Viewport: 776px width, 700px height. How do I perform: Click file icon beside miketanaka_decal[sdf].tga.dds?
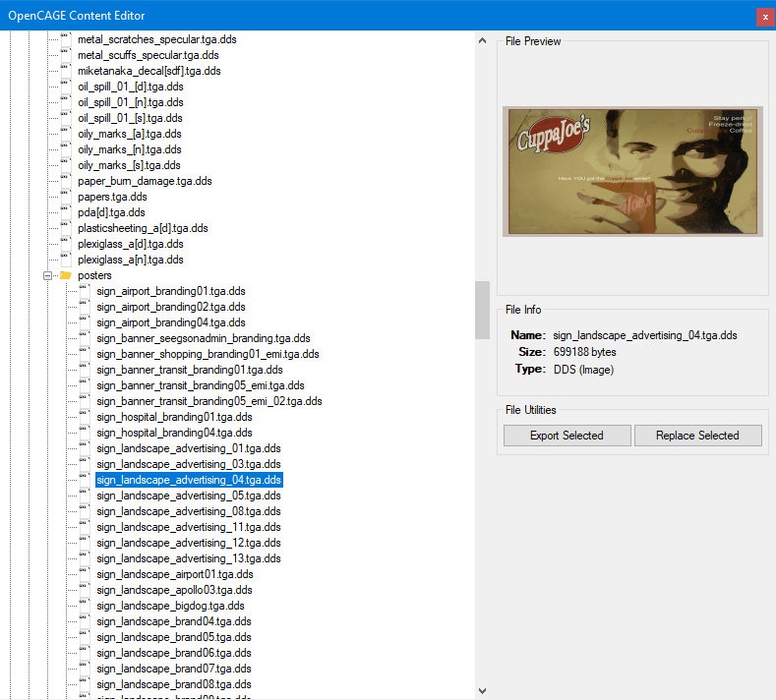tap(66, 71)
